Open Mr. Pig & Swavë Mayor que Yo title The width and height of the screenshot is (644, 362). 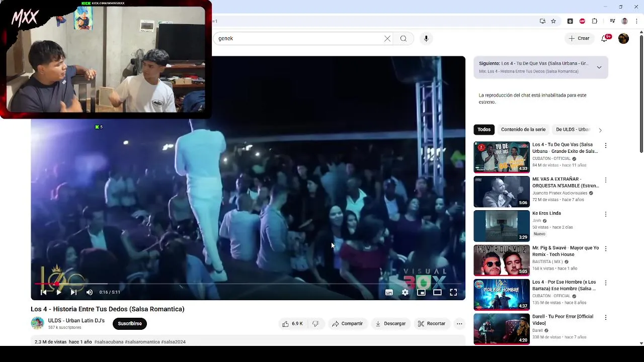click(566, 251)
